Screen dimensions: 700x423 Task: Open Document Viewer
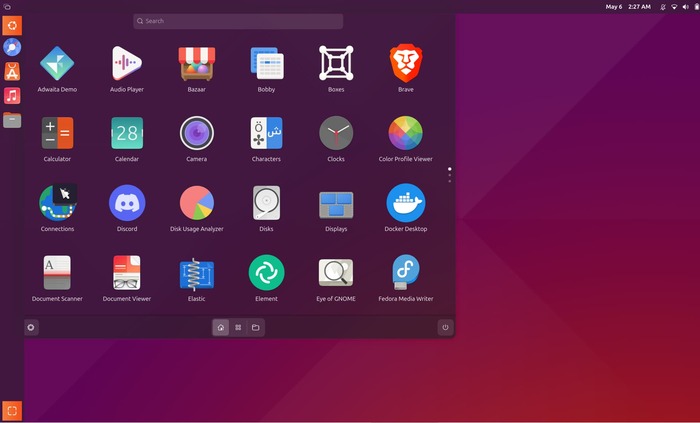click(127, 273)
